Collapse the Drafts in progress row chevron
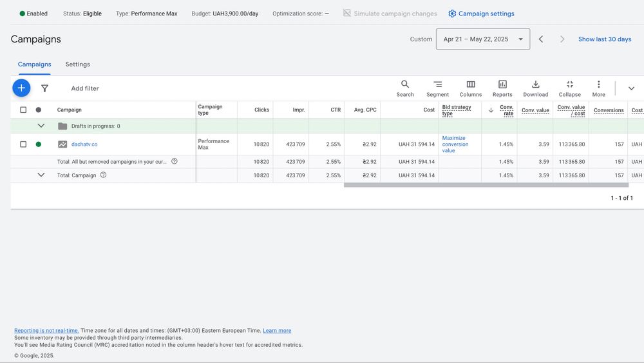The height and width of the screenshot is (363, 644). [41, 126]
